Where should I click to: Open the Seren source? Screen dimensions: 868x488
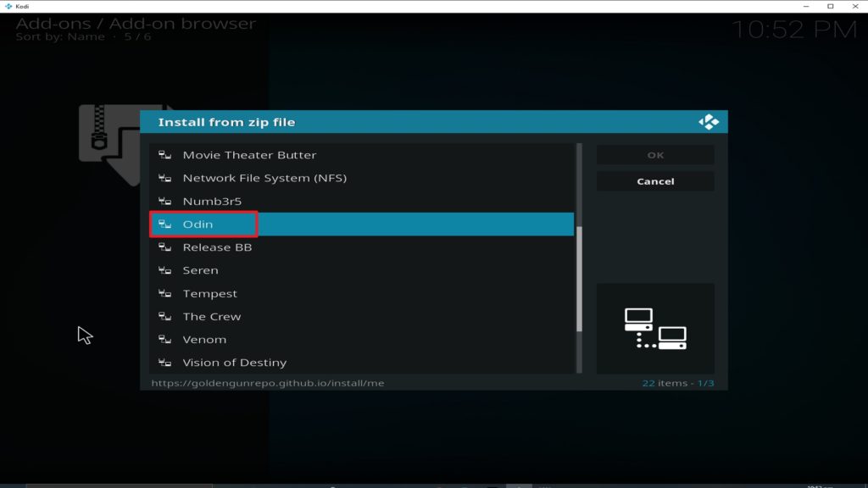[x=361, y=270]
